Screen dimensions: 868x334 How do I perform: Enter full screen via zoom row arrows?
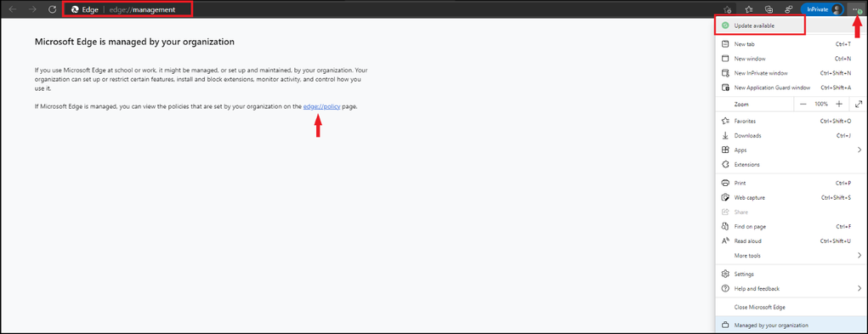pyautogui.click(x=859, y=104)
